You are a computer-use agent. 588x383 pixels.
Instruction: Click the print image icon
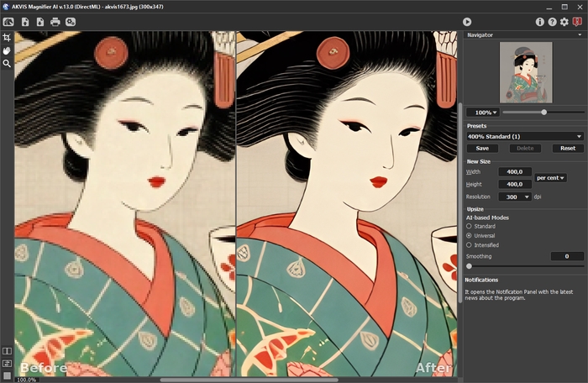55,22
